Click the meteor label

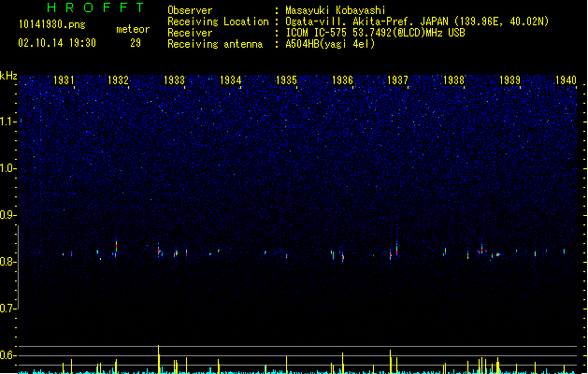tap(133, 29)
